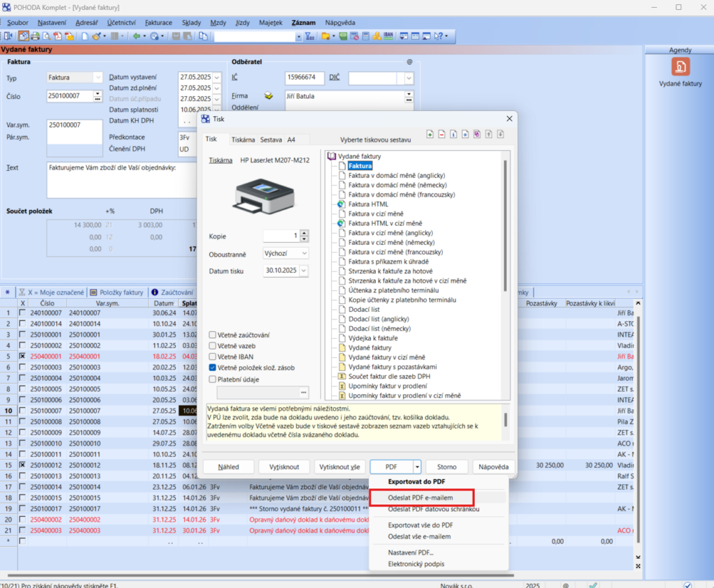
Task: Click the Vydané faktury agenda icon
Action: coord(680,67)
